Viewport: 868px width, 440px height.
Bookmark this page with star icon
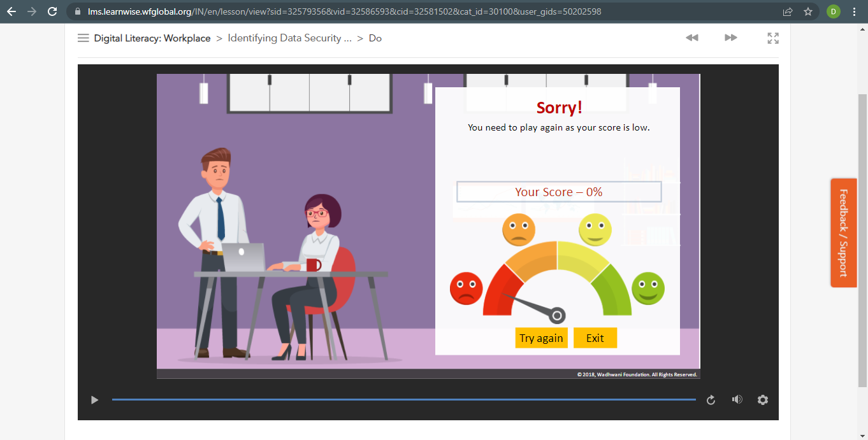[807, 11]
